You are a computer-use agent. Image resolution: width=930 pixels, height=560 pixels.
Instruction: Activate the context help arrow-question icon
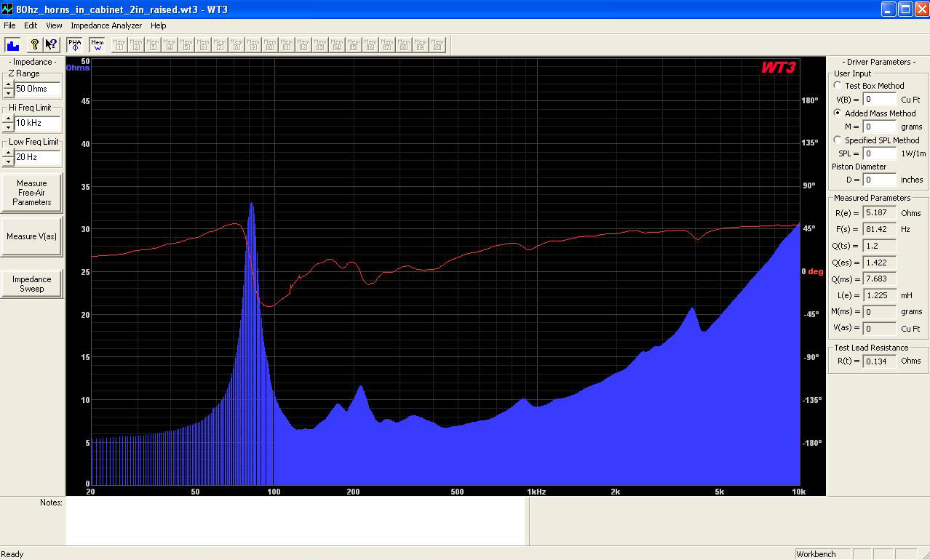(x=51, y=44)
